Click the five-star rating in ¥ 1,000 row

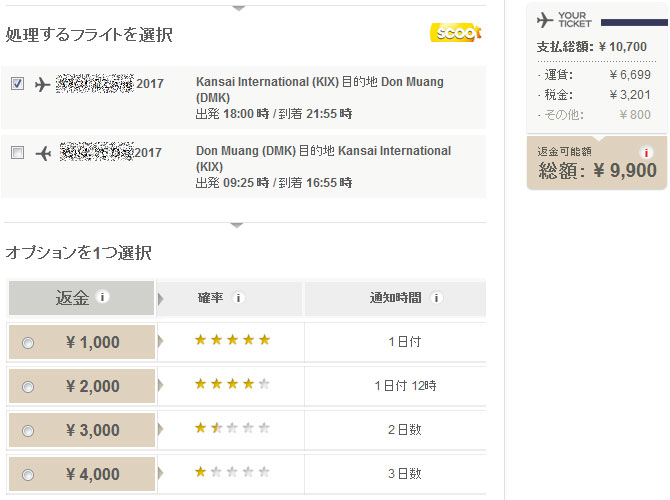[x=232, y=340]
